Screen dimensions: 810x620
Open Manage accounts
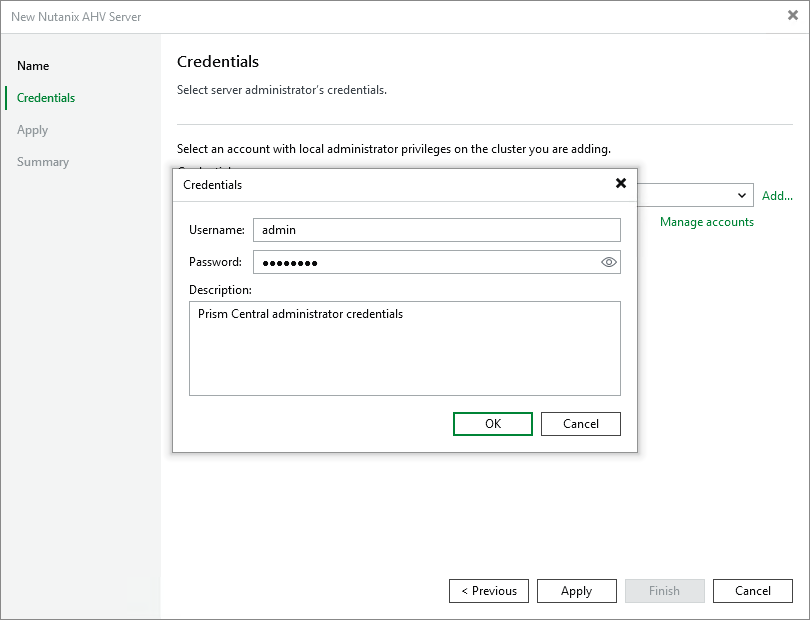coord(706,221)
